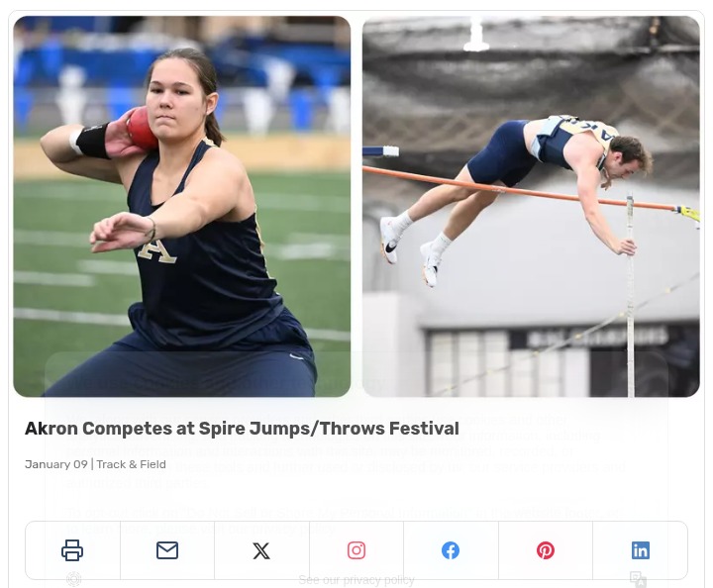Click the 'January 09' article date

point(55,464)
